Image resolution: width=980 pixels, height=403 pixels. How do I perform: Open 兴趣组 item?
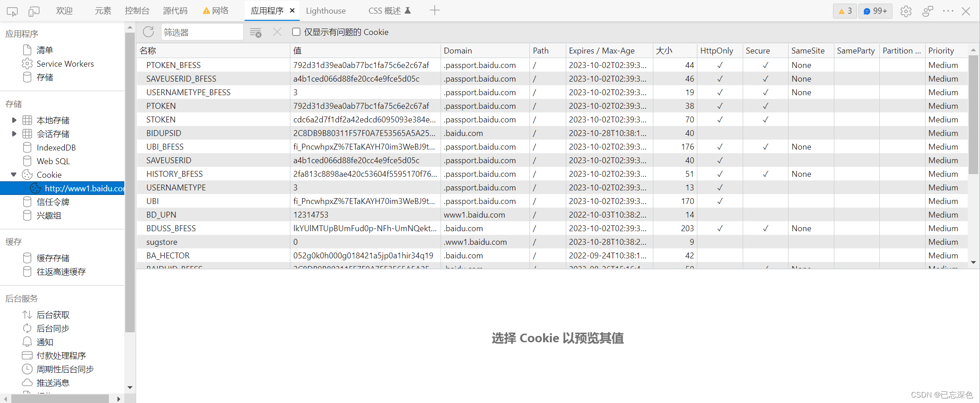coord(49,215)
